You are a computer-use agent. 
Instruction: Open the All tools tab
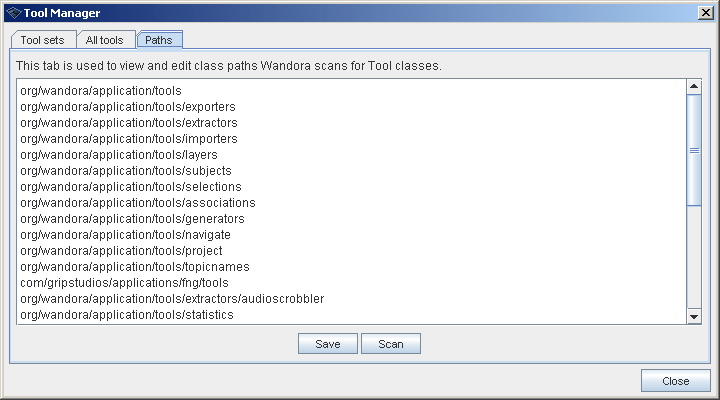pyautogui.click(x=104, y=40)
